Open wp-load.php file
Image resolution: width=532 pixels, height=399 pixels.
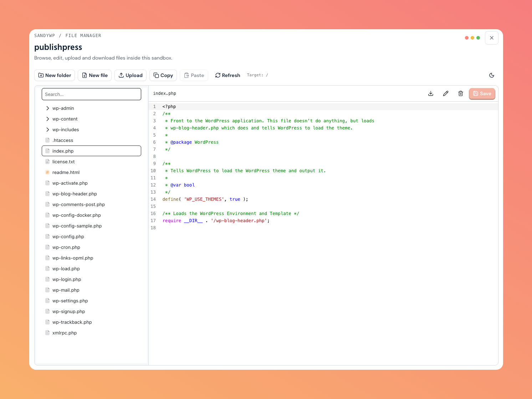pos(91,269)
